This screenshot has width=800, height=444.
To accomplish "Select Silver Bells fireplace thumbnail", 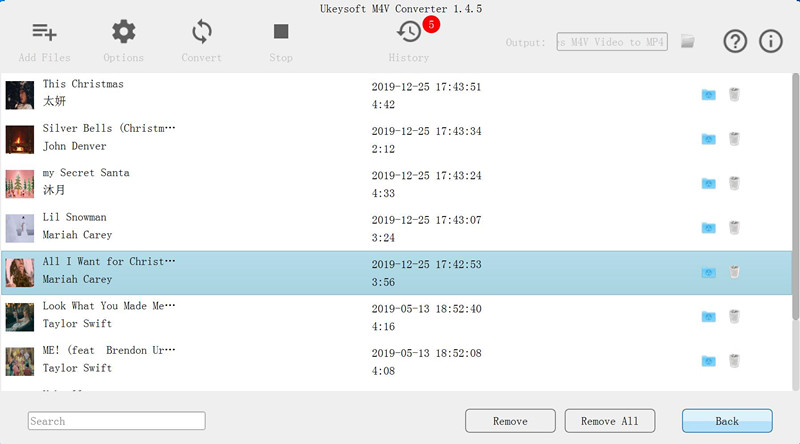I will point(20,139).
